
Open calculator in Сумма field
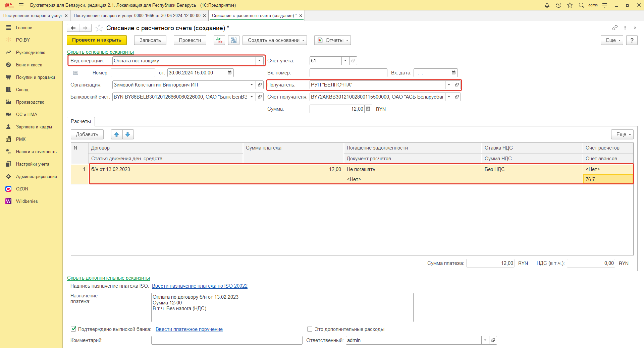point(368,109)
